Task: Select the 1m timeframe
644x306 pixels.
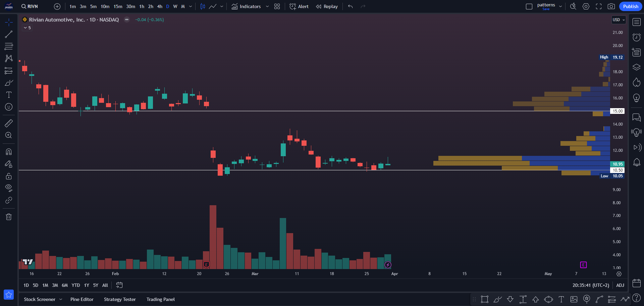Action: pos(73,6)
